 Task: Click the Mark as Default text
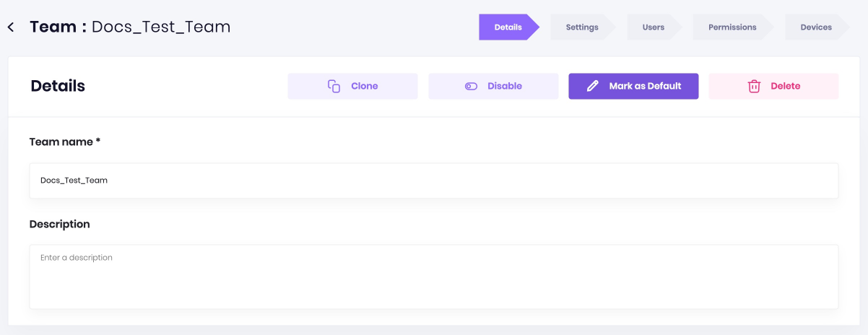645,86
